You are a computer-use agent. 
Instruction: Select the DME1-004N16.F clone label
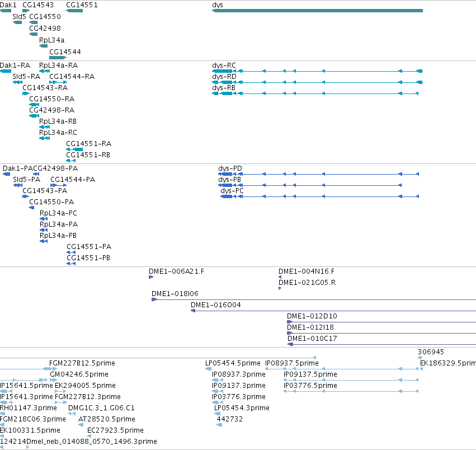coord(307,271)
